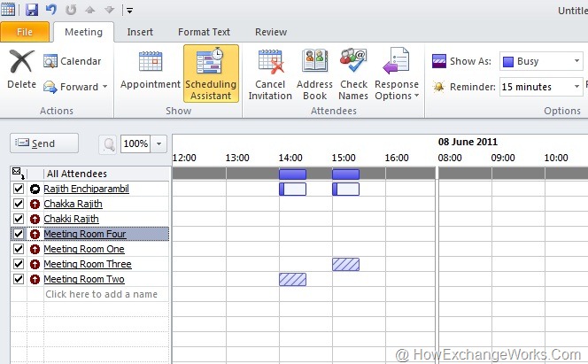Click Rajith Enchiparambil's 14:00 busy block
This screenshot has height=364, width=588.
pos(292,189)
